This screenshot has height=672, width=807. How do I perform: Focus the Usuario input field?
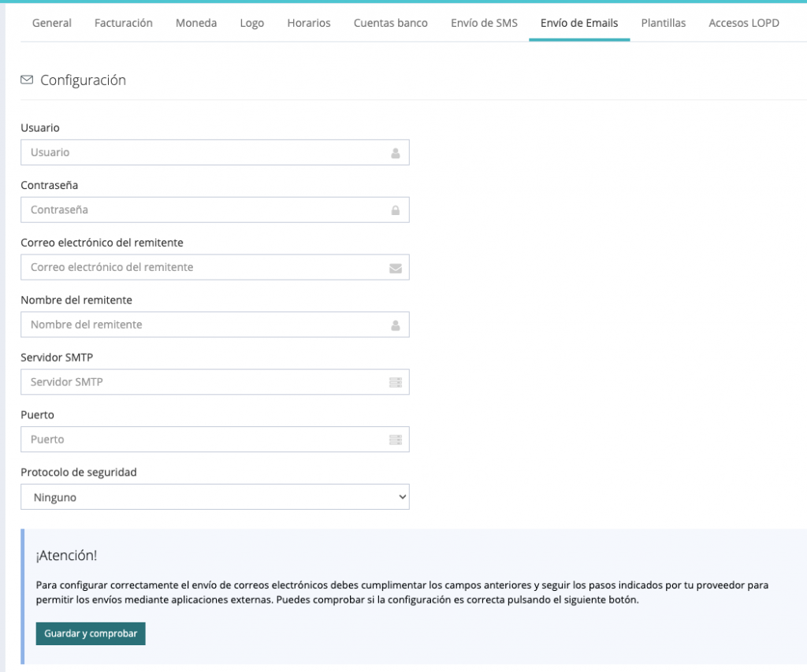coord(205,153)
